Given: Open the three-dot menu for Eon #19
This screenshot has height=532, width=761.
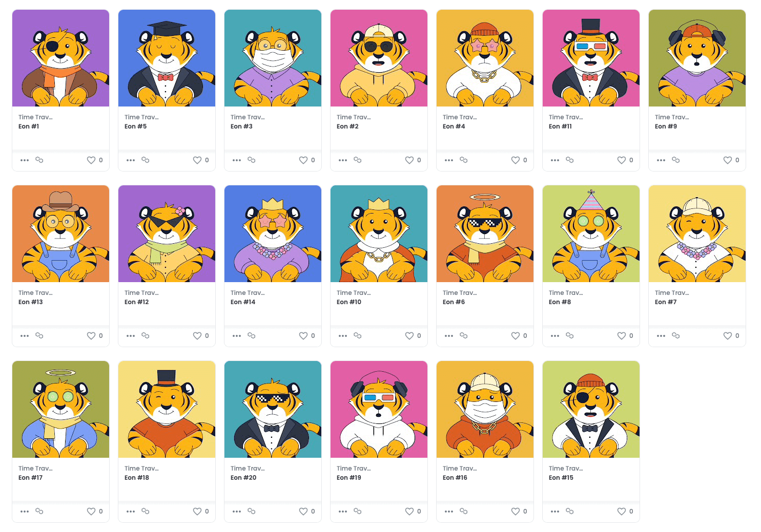Looking at the screenshot, I should click(x=343, y=512).
